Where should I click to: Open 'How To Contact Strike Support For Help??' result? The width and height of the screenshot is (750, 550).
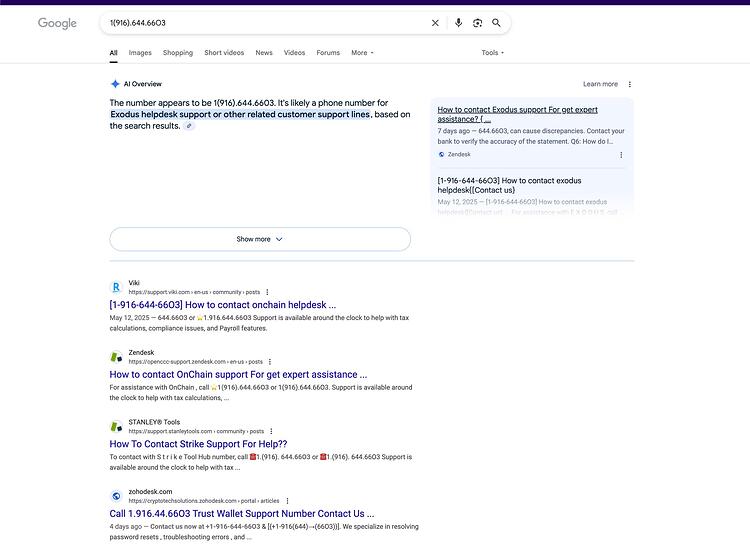pos(198,444)
